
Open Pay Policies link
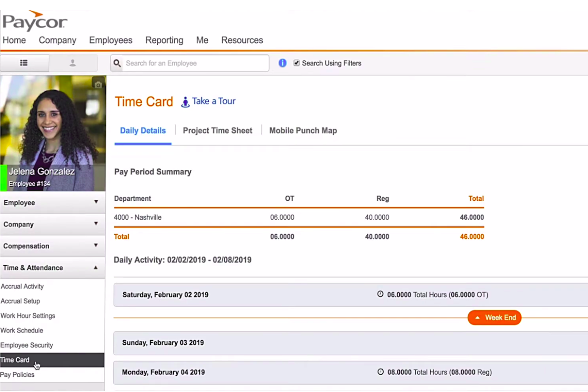[x=17, y=375]
